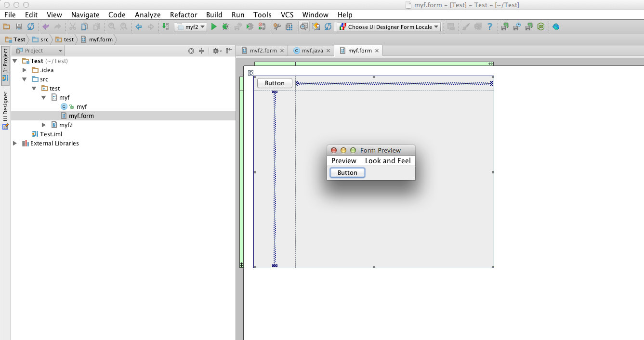The width and height of the screenshot is (644, 340).
Task: Open the Refactor menu
Action: point(184,15)
